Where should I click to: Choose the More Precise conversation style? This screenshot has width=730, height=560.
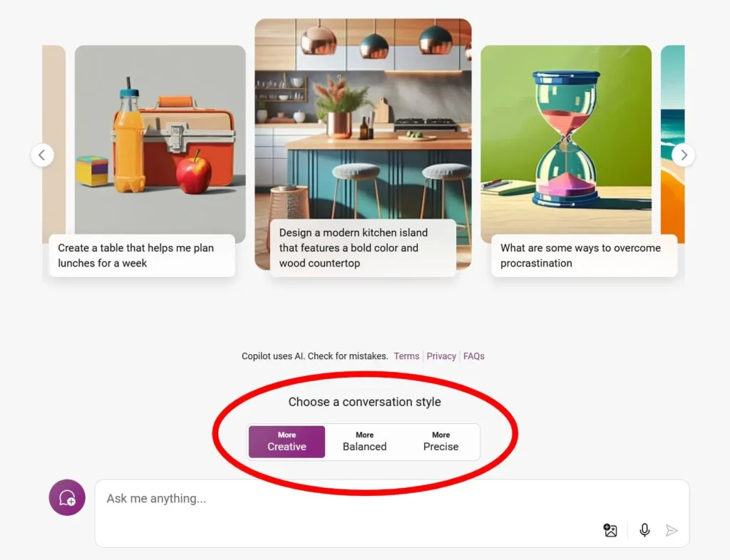tap(441, 442)
